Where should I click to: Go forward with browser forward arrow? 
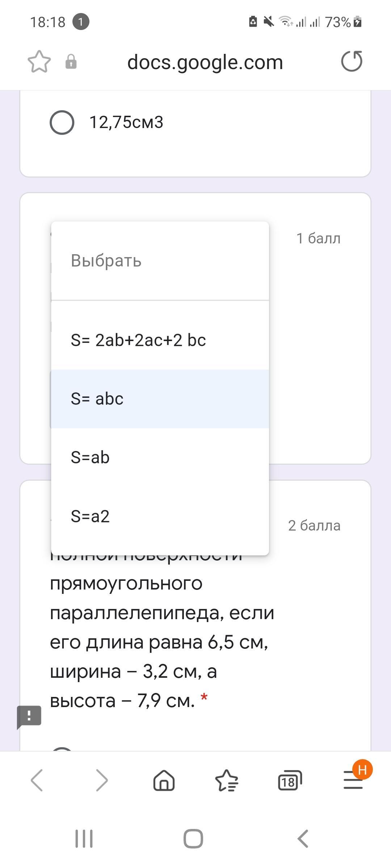[x=102, y=780]
